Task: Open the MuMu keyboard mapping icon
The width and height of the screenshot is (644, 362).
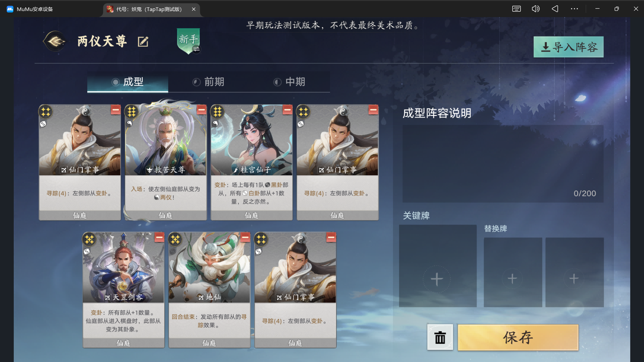Action: pyautogui.click(x=517, y=9)
